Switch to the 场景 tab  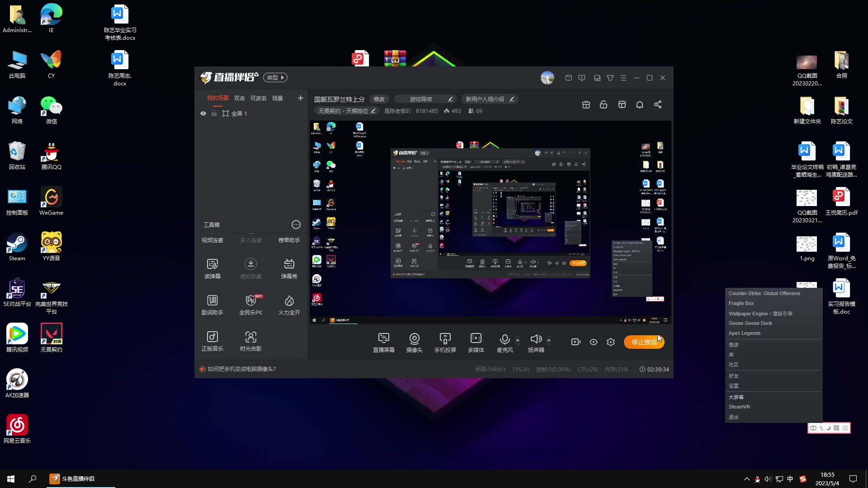[x=278, y=98]
